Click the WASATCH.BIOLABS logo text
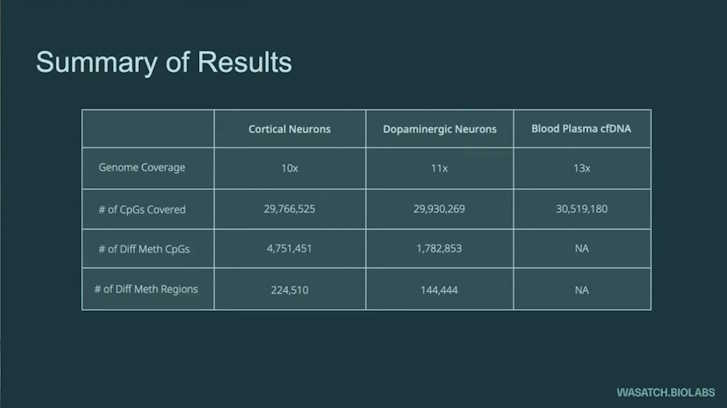This screenshot has height=408, width=727. (666, 392)
